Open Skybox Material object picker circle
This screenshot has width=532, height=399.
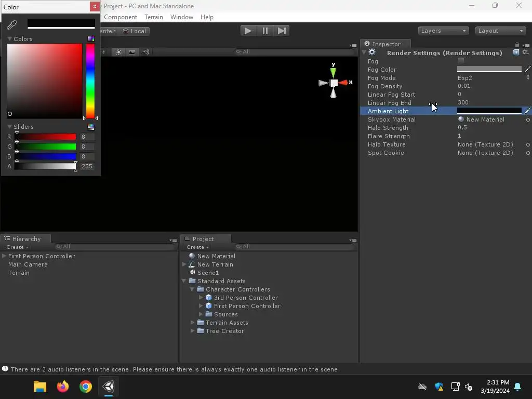tap(528, 120)
